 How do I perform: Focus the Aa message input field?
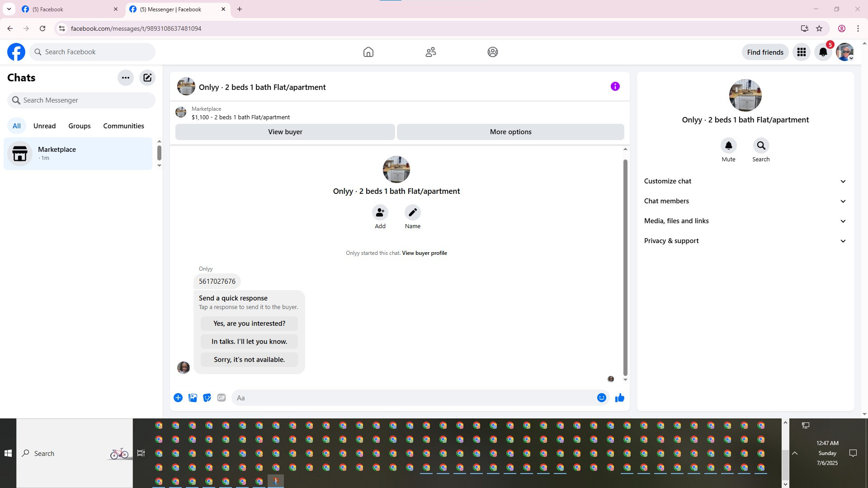414,398
